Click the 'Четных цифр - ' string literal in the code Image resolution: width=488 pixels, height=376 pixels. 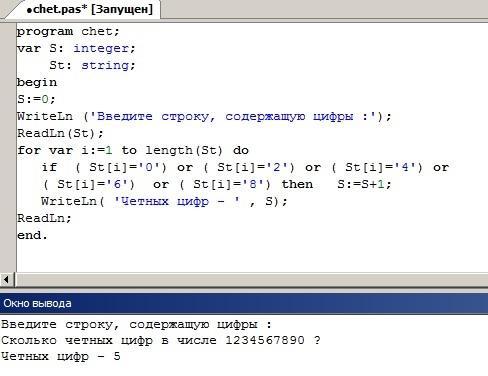(177, 201)
